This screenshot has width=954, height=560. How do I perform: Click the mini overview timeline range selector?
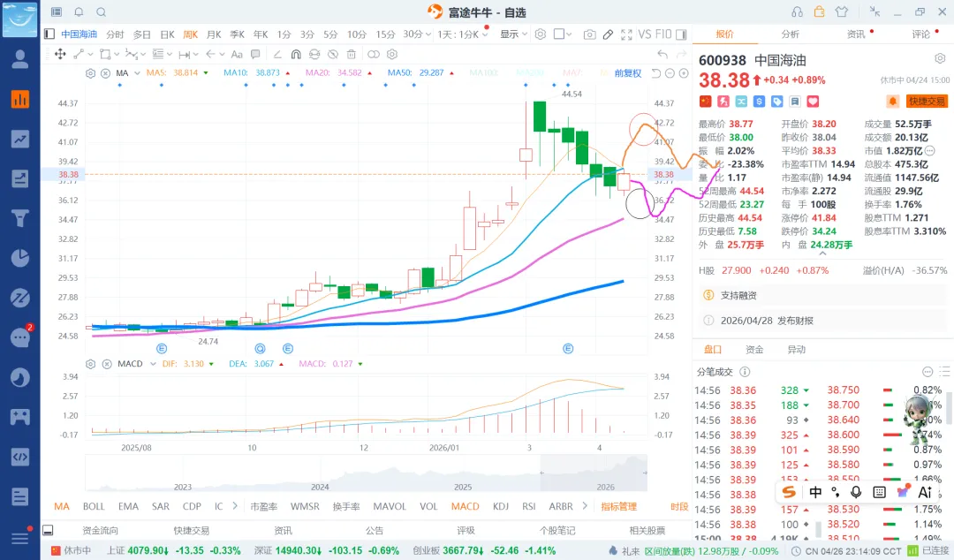coord(594,473)
